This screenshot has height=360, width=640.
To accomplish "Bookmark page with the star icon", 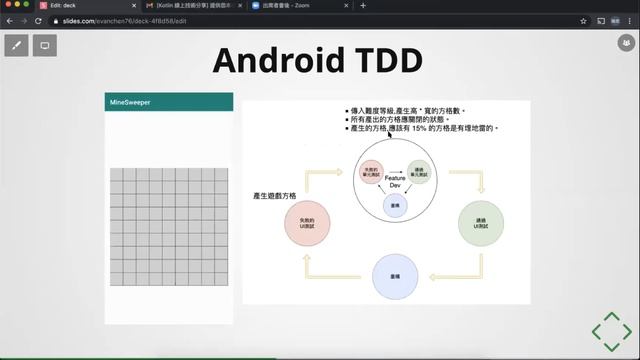I will 583,21.
